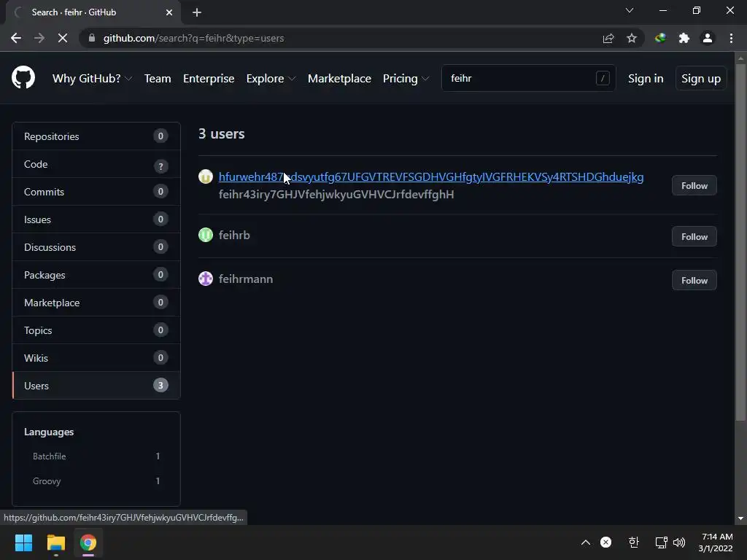
Task: Select Users search filter
Action: (x=96, y=385)
